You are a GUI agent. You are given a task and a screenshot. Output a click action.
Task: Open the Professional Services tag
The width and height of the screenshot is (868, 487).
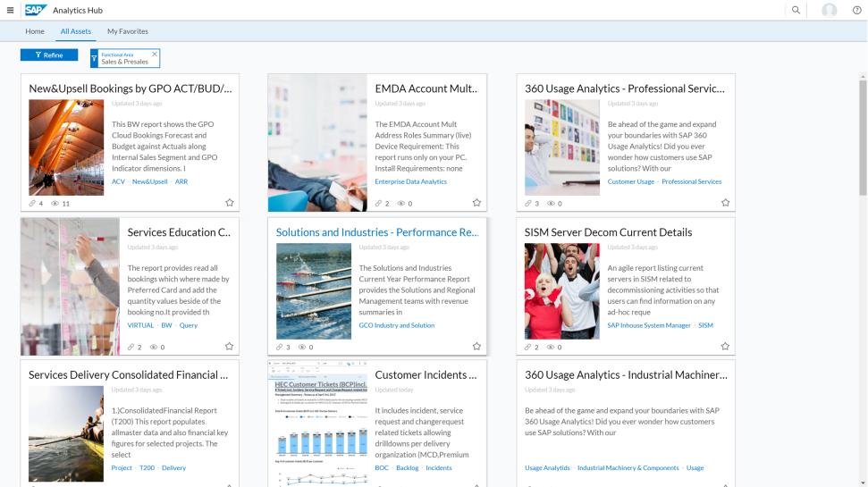pos(691,181)
